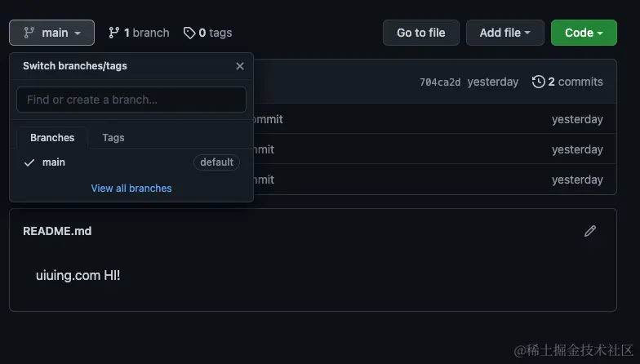The image size is (640, 364).
Task: Open commit hash 704ca2d
Action: pos(440,82)
